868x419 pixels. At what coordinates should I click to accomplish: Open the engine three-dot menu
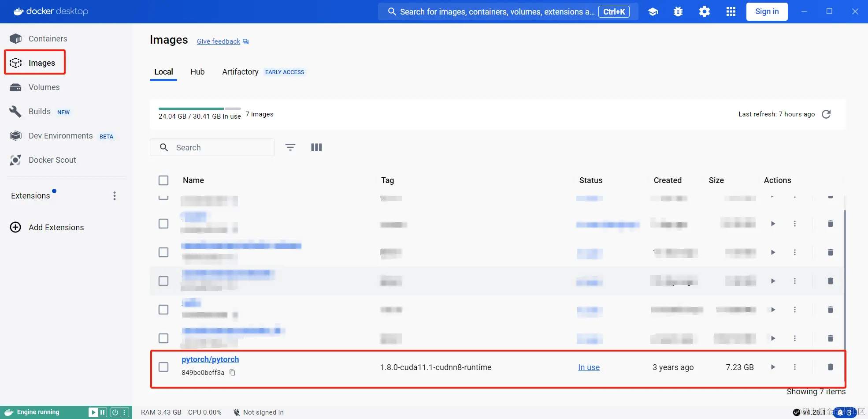125,412
